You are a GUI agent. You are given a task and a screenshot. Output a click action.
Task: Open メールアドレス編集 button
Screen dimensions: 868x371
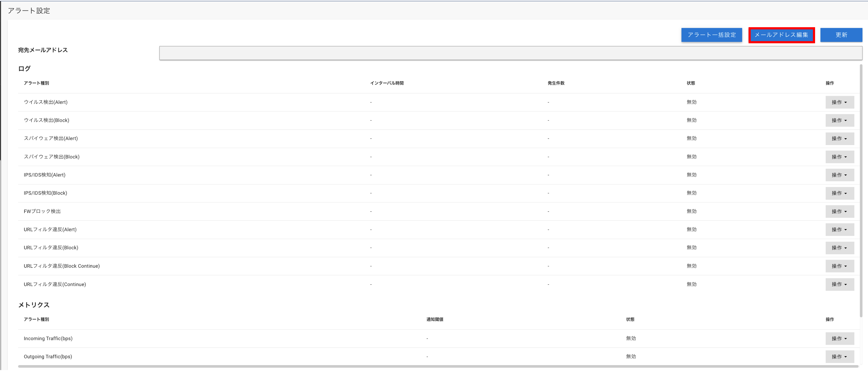781,35
